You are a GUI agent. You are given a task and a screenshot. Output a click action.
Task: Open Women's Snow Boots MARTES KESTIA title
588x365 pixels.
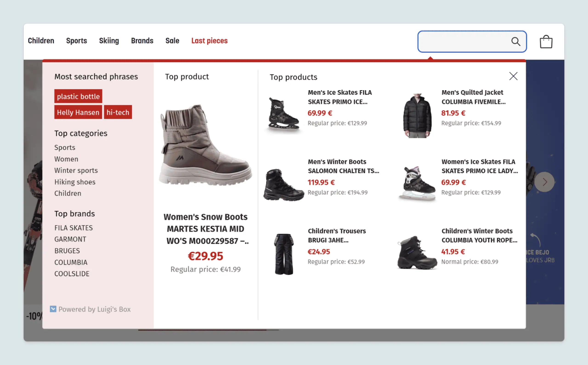pos(206,229)
